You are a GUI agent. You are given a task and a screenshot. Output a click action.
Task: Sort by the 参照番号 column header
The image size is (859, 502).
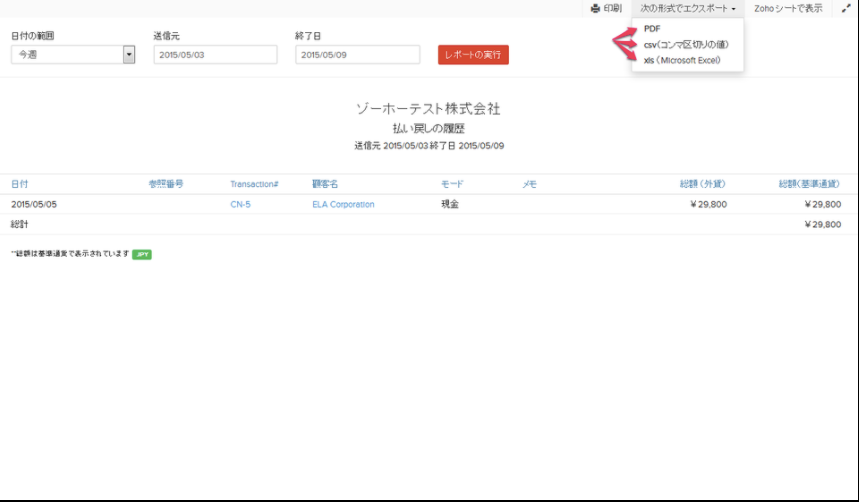tap(166, 184)
